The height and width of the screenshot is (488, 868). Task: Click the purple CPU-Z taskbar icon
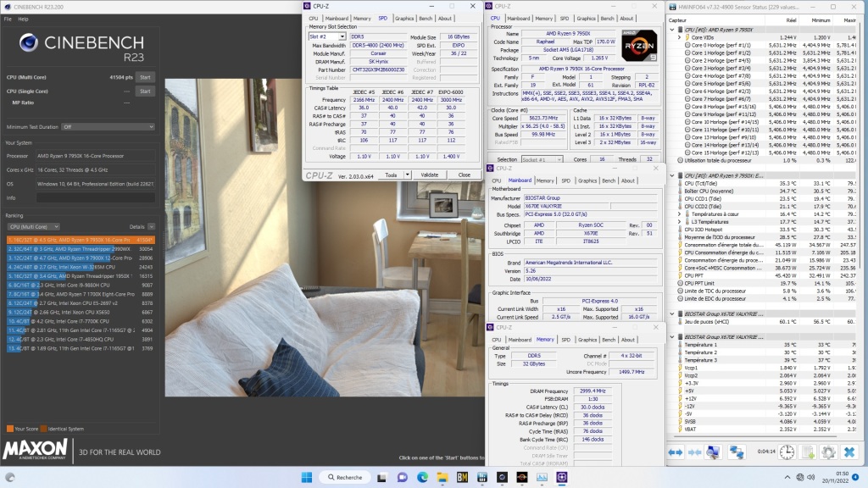[x=562, y=477]
